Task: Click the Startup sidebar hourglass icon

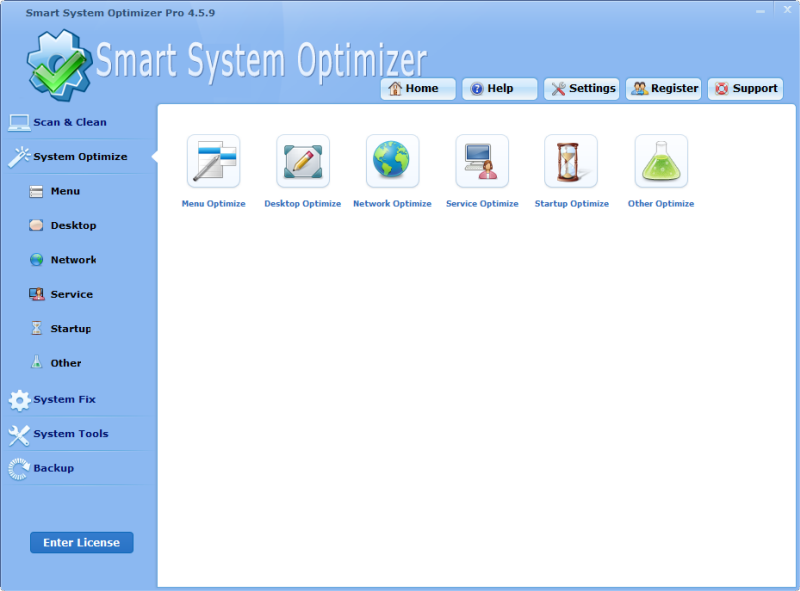Action: point(37,328)
